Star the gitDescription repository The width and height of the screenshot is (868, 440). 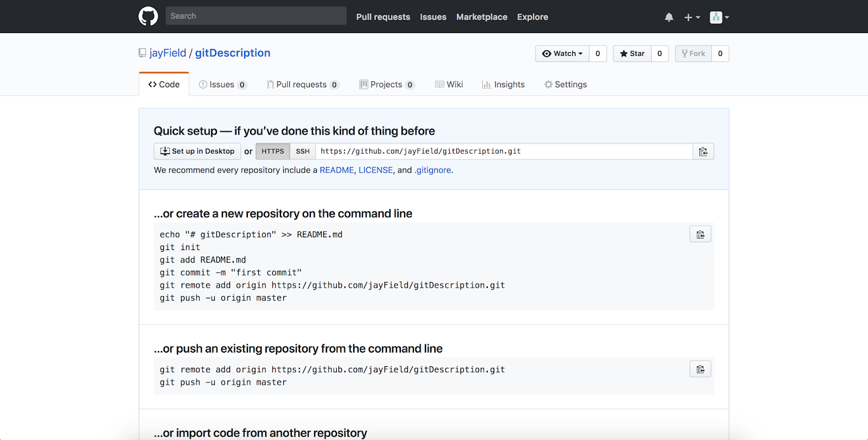click(x=632, y=54)
